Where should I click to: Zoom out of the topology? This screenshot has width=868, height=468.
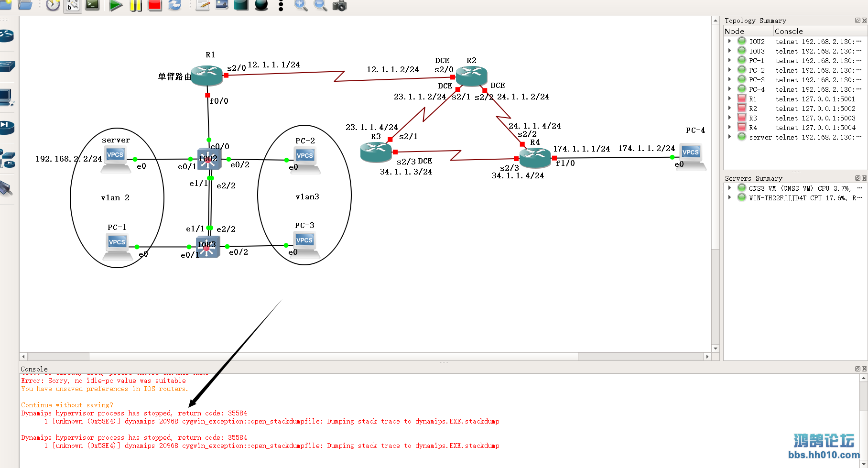tap(320, 5)
